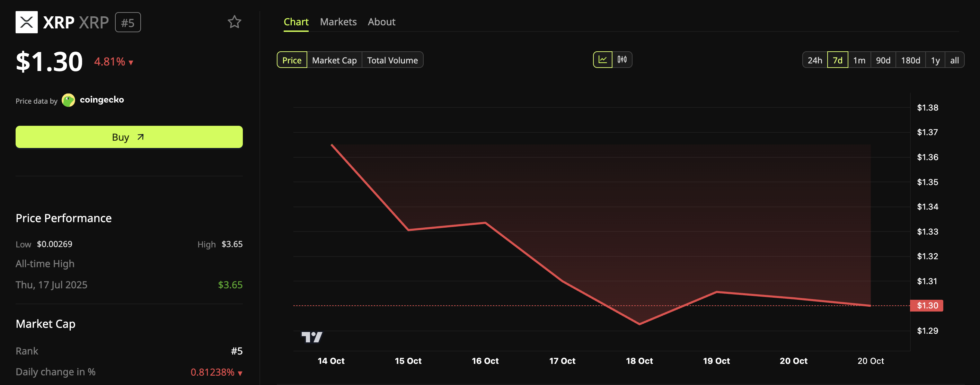980x385 pixels.
Task: Click the $1.30 current price label on axis
Action: [927, 306]
